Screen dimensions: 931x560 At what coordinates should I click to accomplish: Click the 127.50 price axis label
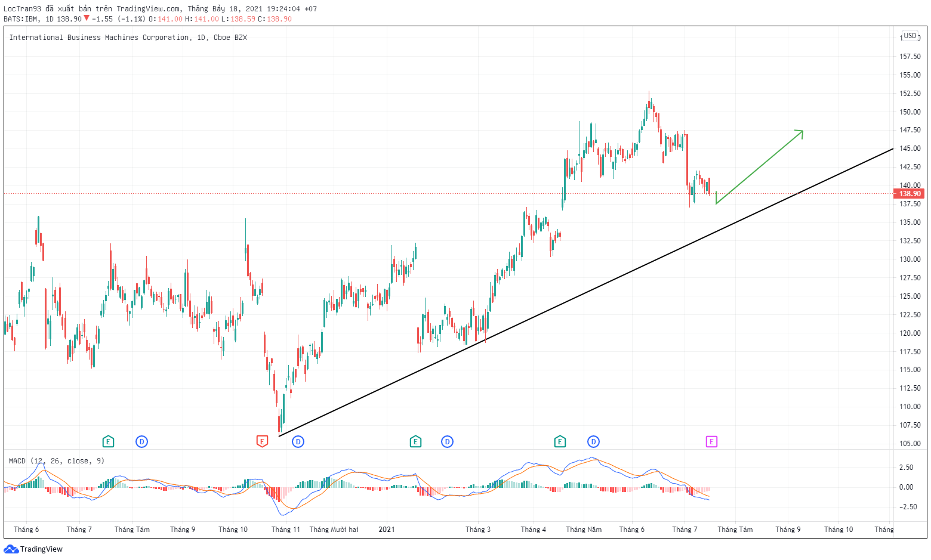point(910,278)
